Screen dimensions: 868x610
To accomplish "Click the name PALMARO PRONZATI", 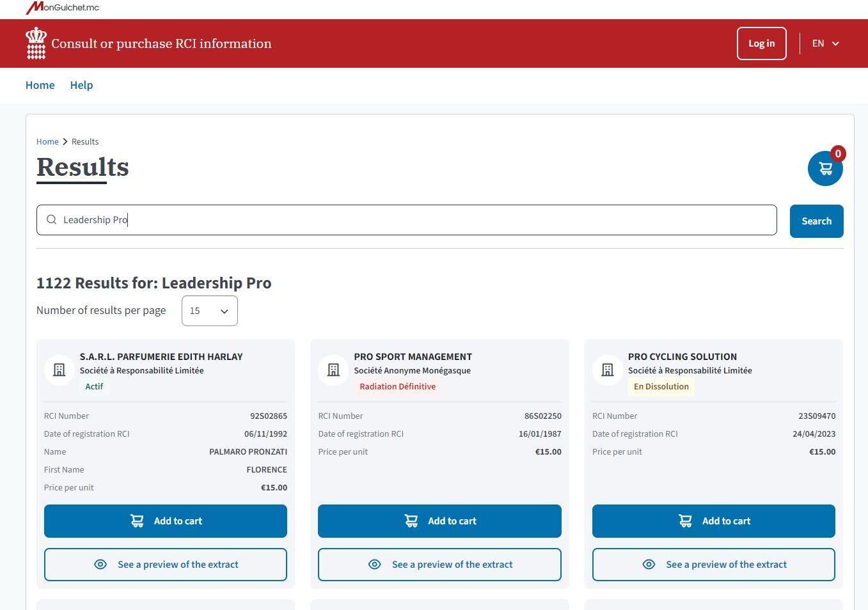I will pos(248,452).
